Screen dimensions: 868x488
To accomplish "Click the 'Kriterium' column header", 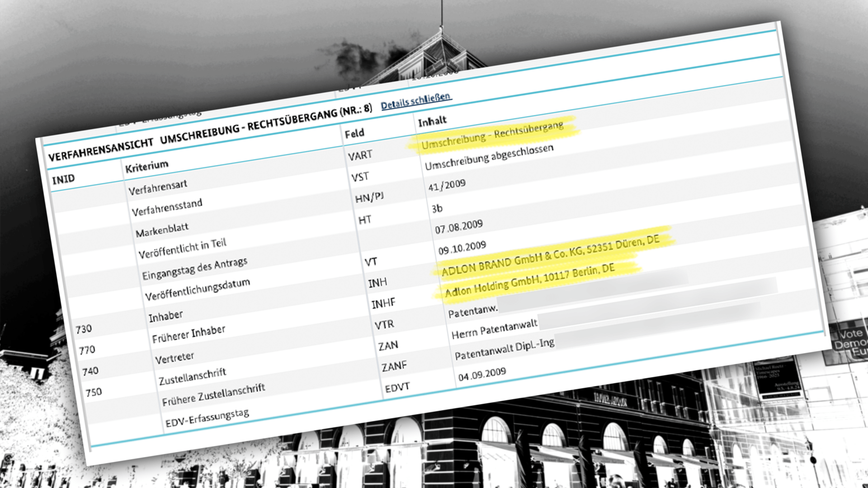I will coord(146,166).
